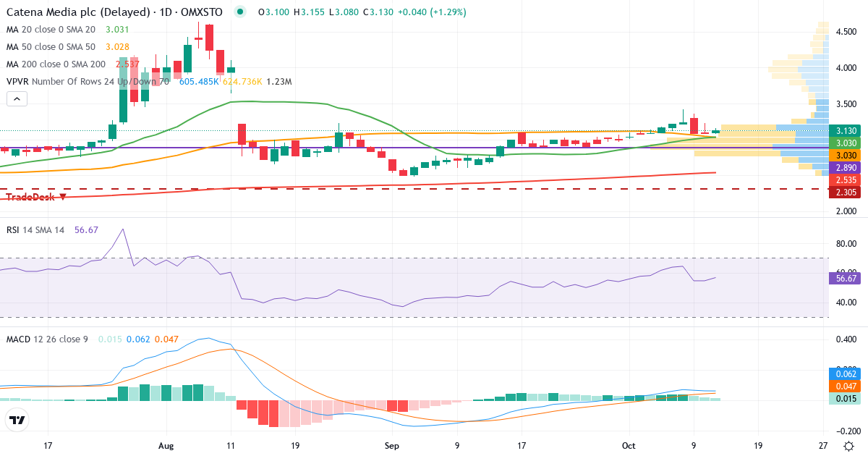Screen dimensions: 868x456
Task: Click the Sep date label on time axis
Action: pos(391,446)
